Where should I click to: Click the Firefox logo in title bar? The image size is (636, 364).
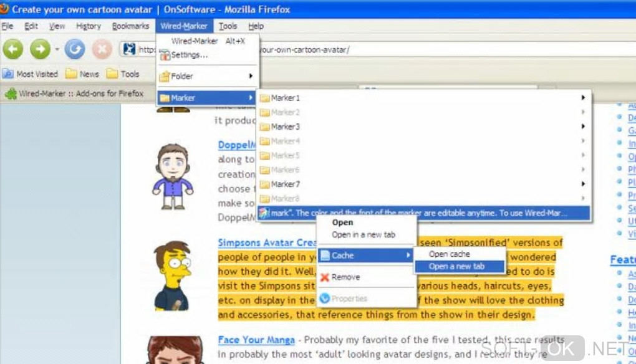(4, 9)
